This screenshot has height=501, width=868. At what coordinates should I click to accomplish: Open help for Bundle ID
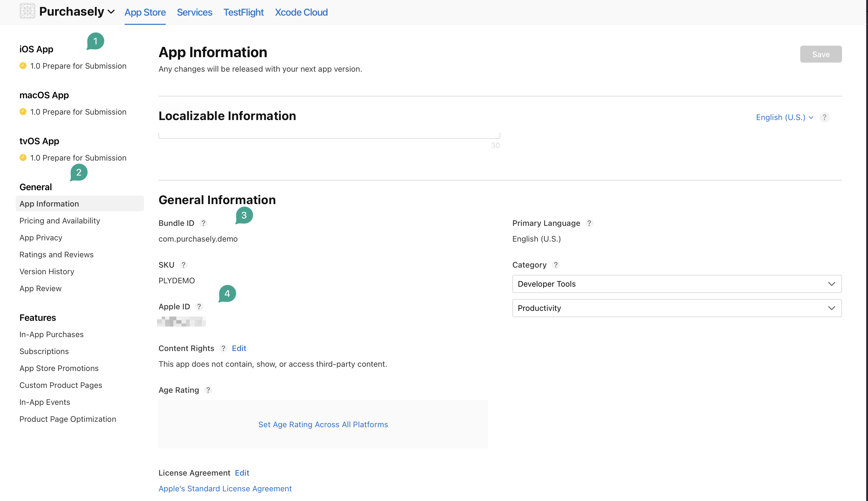coord(204,223)
